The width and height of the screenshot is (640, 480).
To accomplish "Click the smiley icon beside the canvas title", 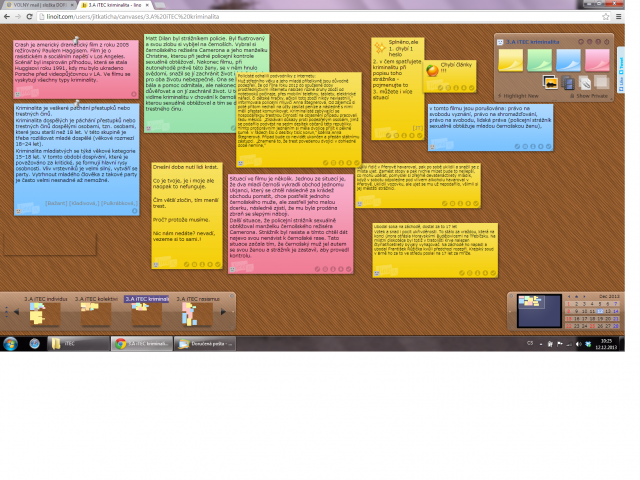I will (x=500, y=42).
